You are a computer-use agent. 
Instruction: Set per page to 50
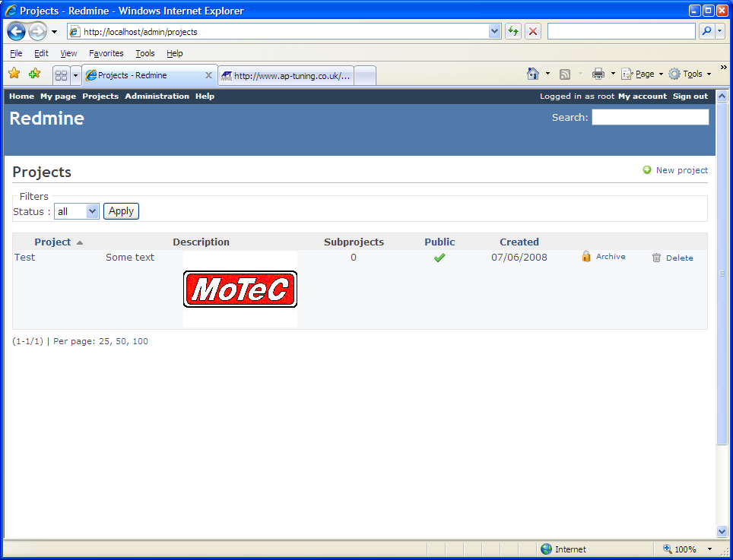pos(122,341)
